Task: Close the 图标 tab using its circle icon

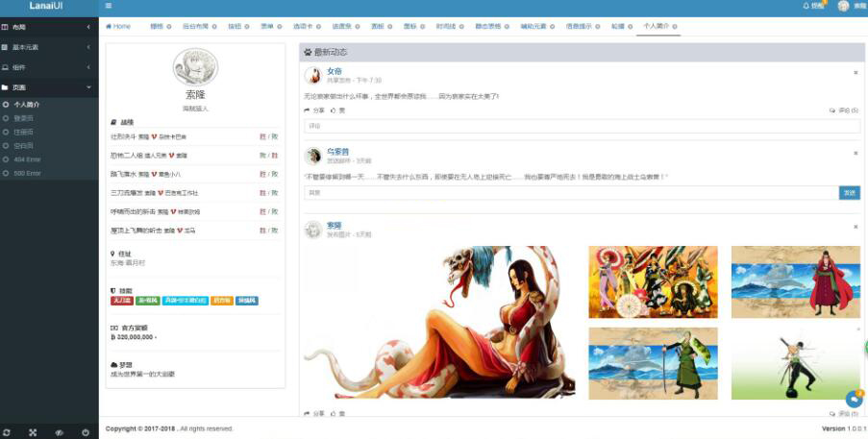Action: coord(423,27)
